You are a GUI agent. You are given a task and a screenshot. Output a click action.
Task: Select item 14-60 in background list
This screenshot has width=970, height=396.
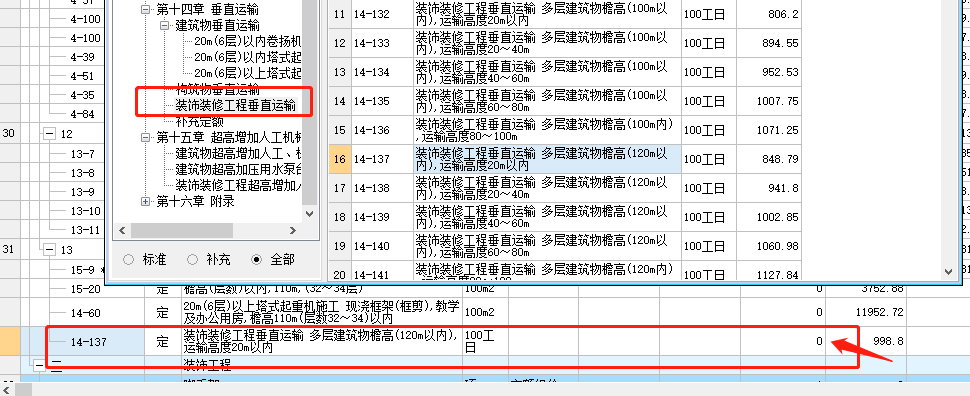85,313
